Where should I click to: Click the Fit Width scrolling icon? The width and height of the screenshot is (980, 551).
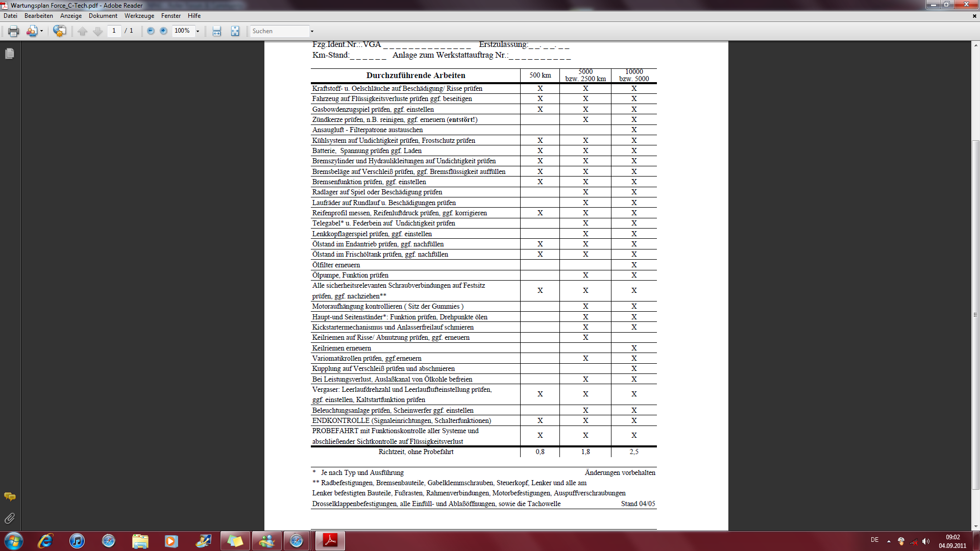[x=216, y=31]
